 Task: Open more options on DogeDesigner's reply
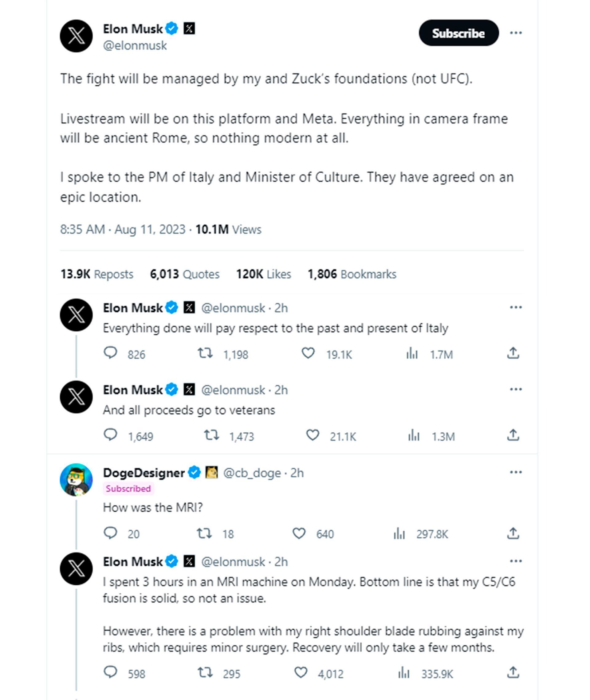515,472
